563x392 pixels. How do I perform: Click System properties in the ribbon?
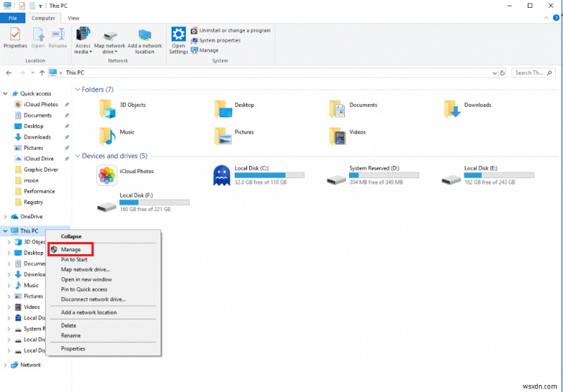[216, 41]
